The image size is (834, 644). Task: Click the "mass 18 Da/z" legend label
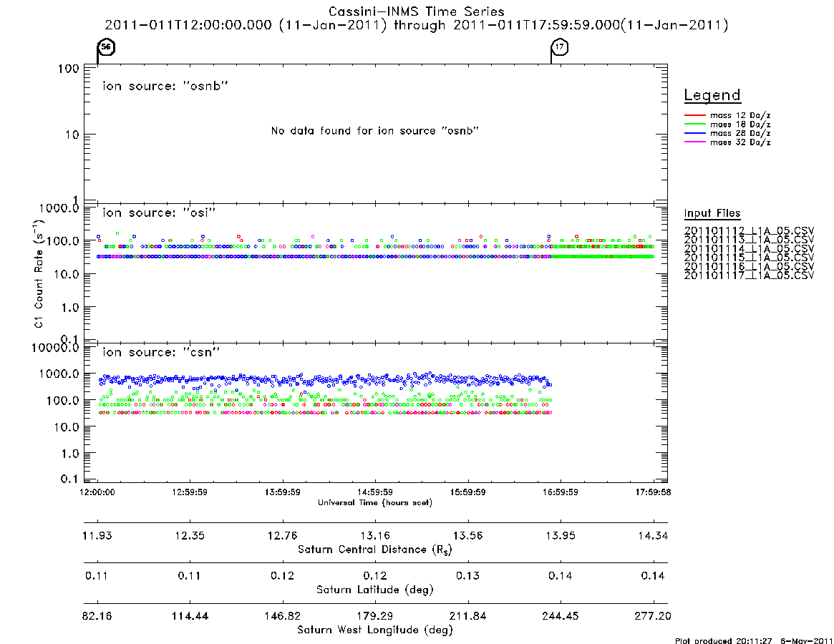[740, 125]
